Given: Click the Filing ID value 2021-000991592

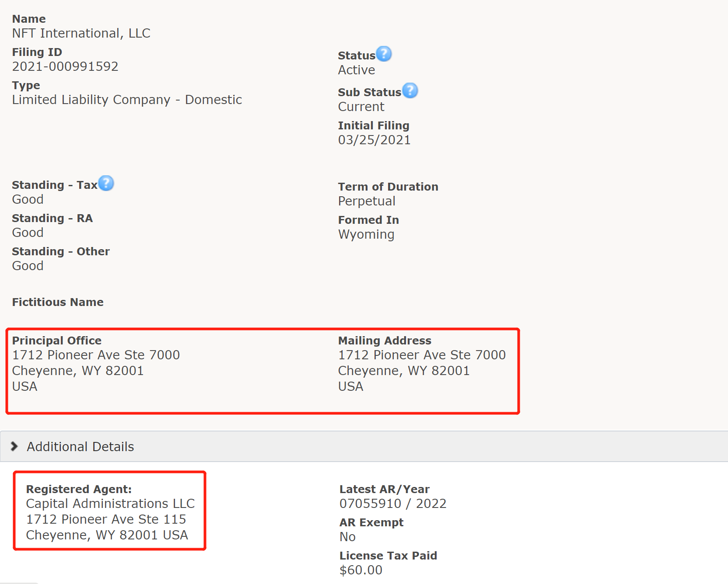Looking at the screenshot, I should pyautogui.click(x=65, y=66).
